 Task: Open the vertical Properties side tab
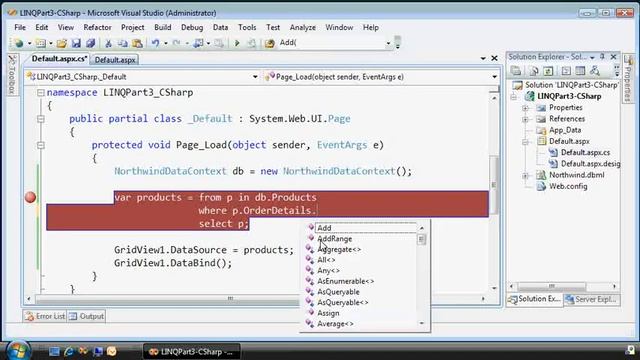coord(628,79)
